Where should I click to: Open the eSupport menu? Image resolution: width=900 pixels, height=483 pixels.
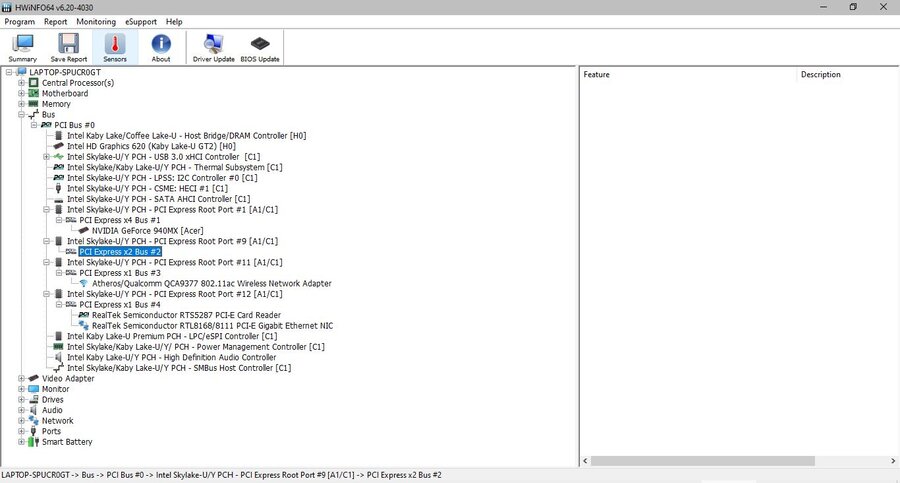coord(141,22)
